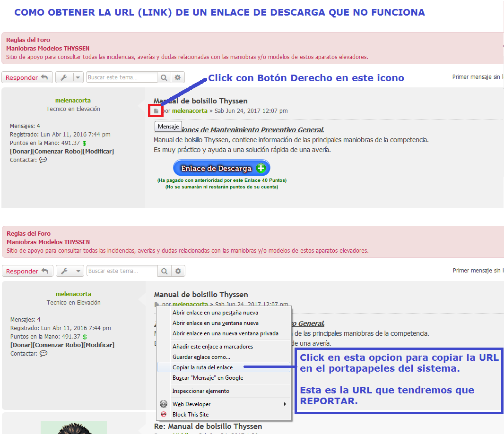Viewport: 504px width, 434px height.
Task: Click the green dollar icon in upper screenshot
Action: point(84,143)
